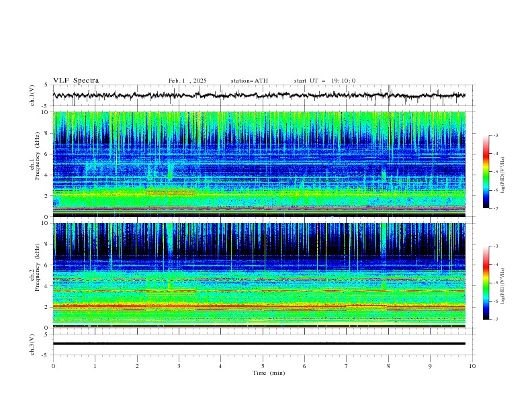Screen dimensions: 532x411
Task: Click time axis tick label "8"
Action: (388, 366)
